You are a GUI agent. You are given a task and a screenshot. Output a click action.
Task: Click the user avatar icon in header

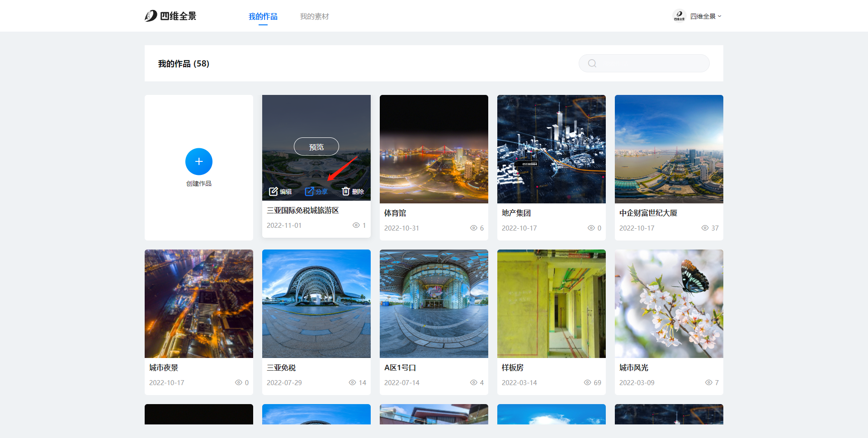679,16
